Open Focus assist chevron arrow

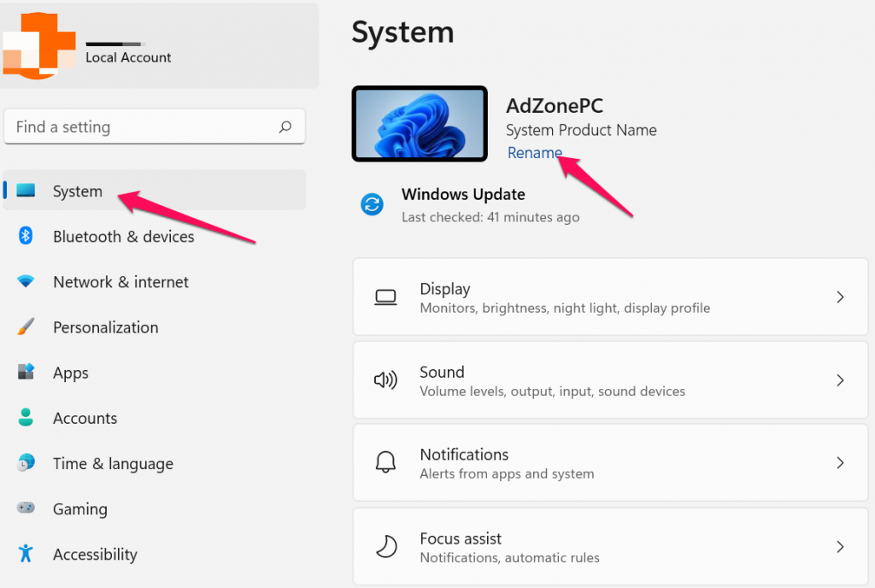(x=840, y=547)
